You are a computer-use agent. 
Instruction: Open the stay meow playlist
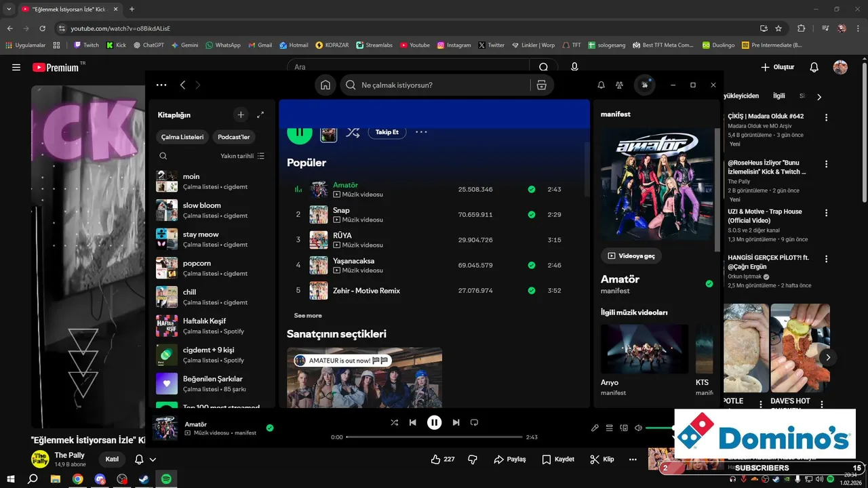coord(212,239)
